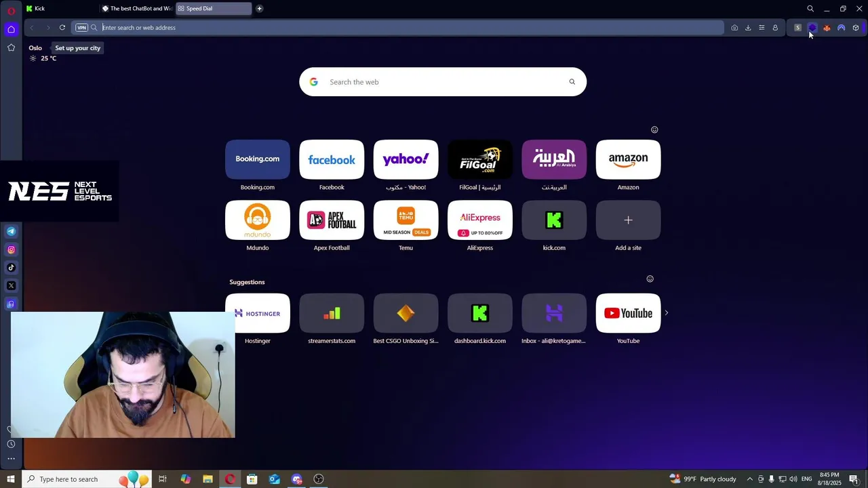Open the profile account icon
The height and width of the screenshot is (488, 868).
[775, 28]
